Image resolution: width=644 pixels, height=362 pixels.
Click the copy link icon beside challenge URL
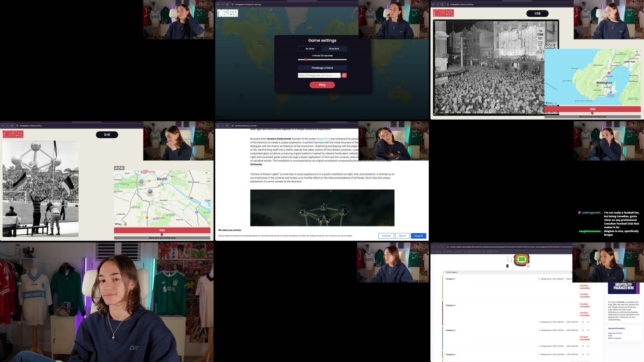[344, 75]
